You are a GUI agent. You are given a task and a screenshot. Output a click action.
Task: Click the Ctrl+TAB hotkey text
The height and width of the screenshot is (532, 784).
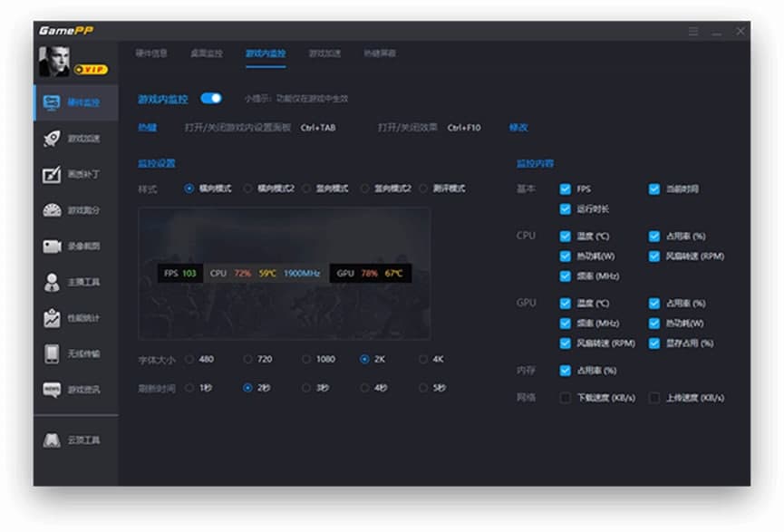tap(318, 128)
